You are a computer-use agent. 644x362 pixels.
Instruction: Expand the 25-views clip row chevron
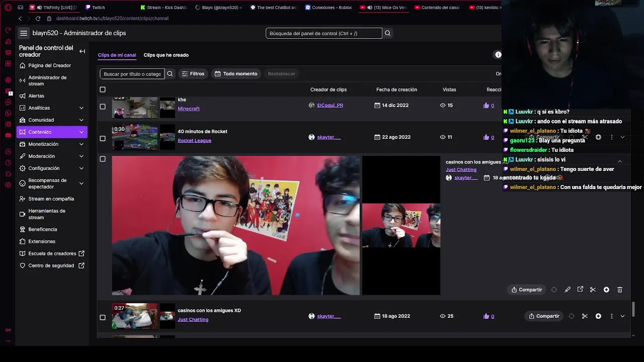[622, 316]
